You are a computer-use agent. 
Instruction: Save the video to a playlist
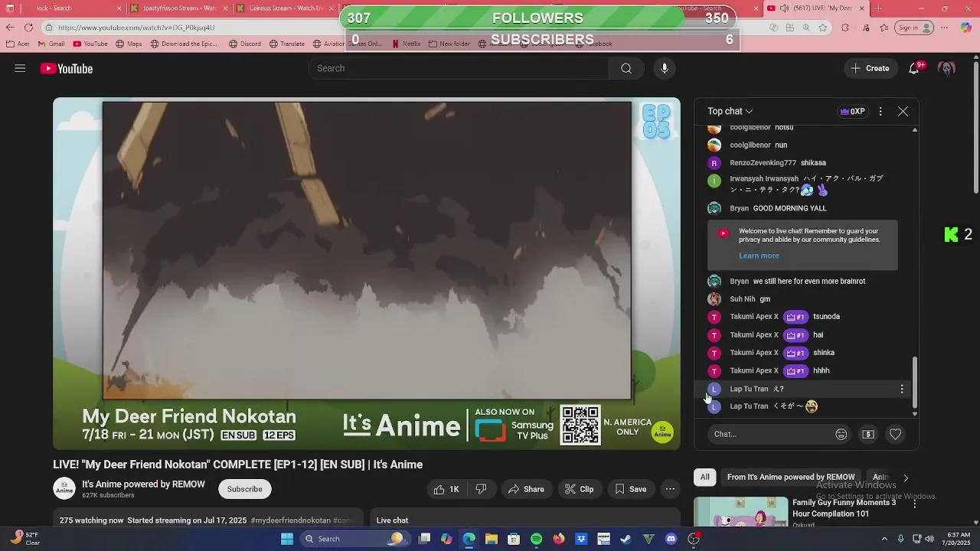631,489
